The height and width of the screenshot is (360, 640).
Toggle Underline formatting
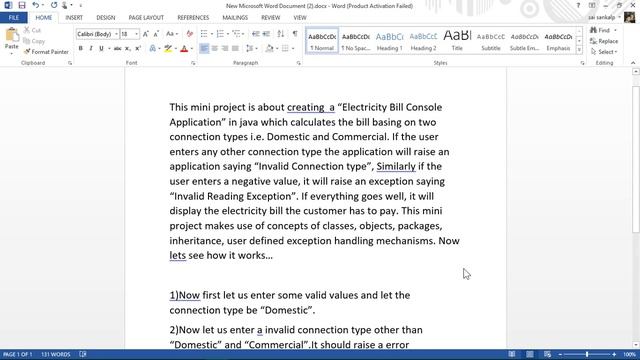(101, 49)
